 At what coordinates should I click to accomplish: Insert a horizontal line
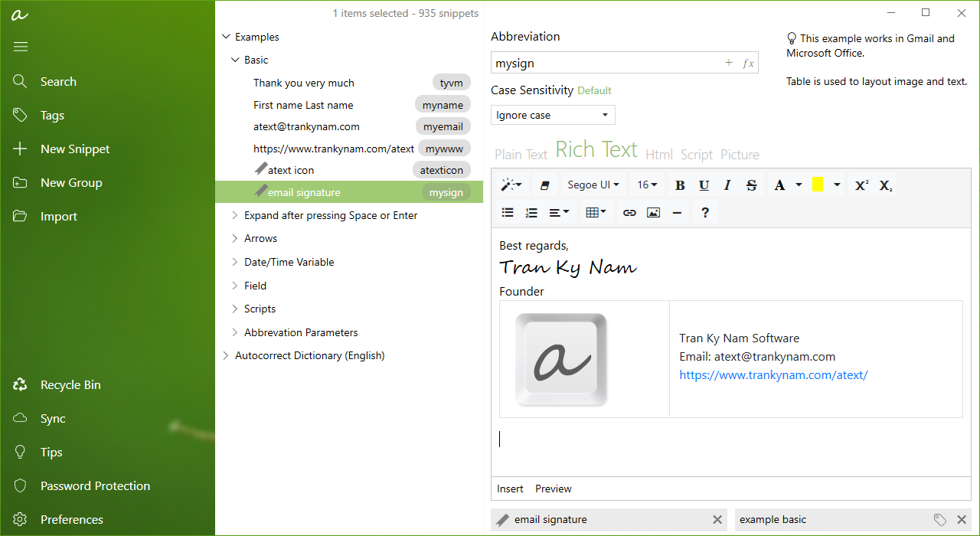(677, 213)
